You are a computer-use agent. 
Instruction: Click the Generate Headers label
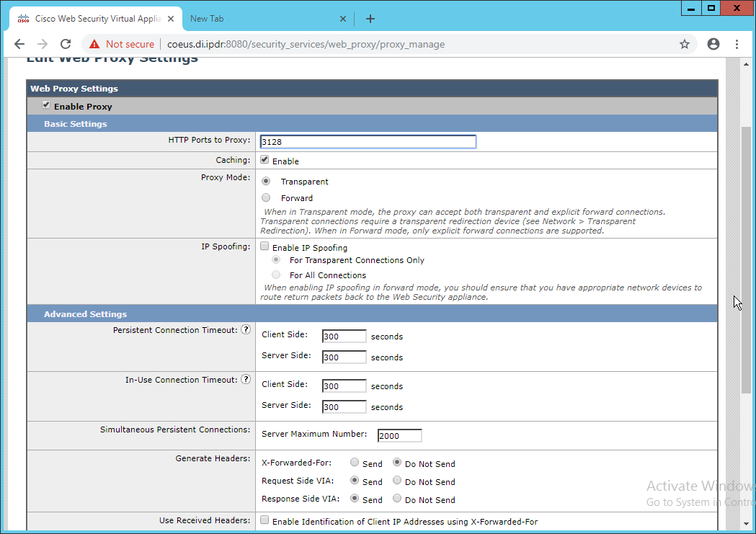pyautogui.click(x=213, y=458)
